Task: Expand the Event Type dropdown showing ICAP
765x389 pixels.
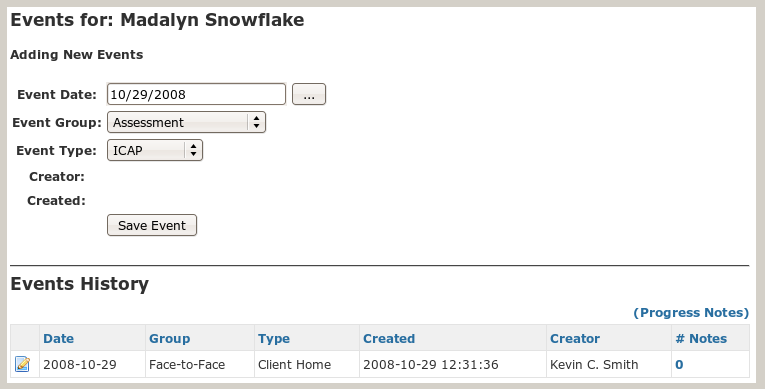Action: point(155,150)
